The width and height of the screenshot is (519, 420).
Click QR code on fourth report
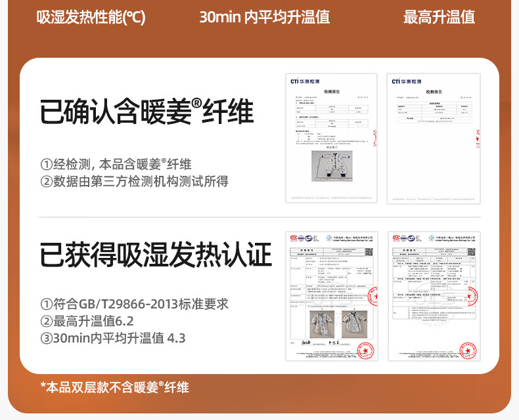tap(471, 252)
